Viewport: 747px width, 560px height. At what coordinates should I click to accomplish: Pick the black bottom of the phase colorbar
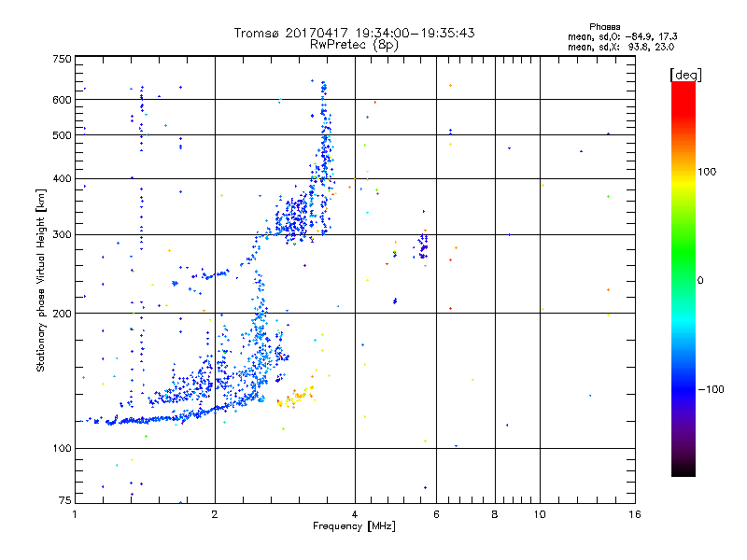click(684, 470)
